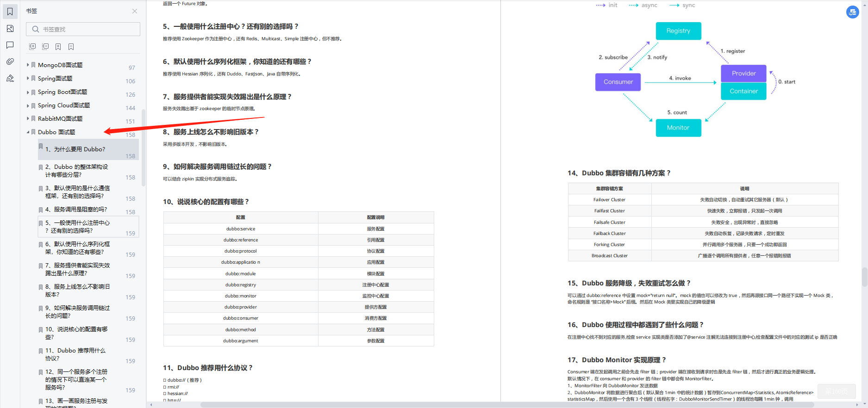Select the Spring Cloud面试题 bookmark
868x408 pixels.
click(x=64, y=105)
